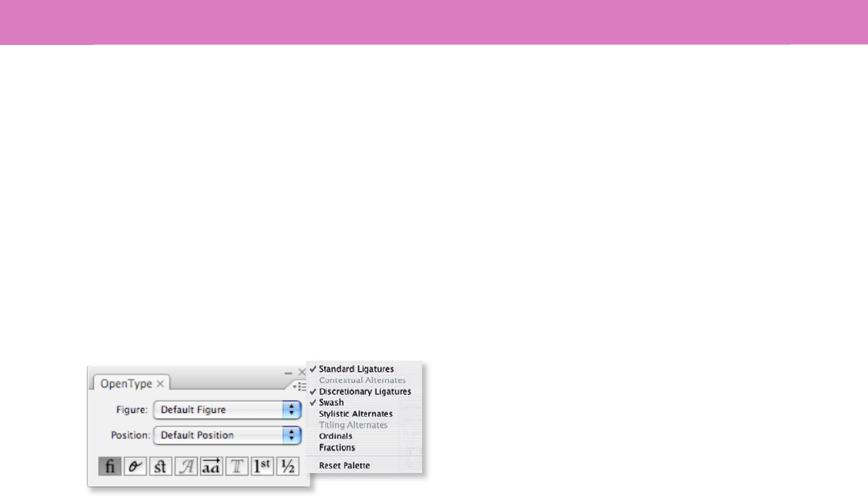Open the Position dropdown
Viewport: 868px width, 498px height.
227,435
